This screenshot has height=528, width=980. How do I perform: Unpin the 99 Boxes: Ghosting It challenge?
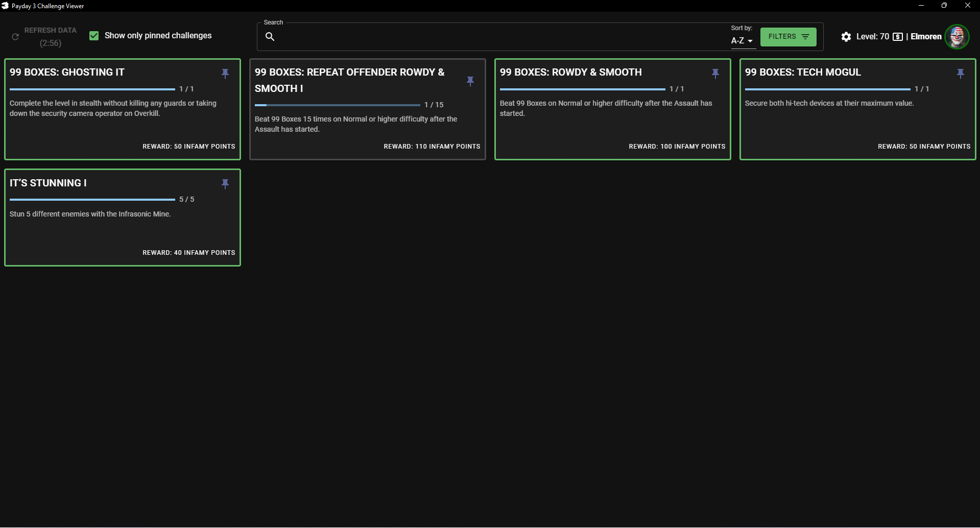[x=225, y=73]
